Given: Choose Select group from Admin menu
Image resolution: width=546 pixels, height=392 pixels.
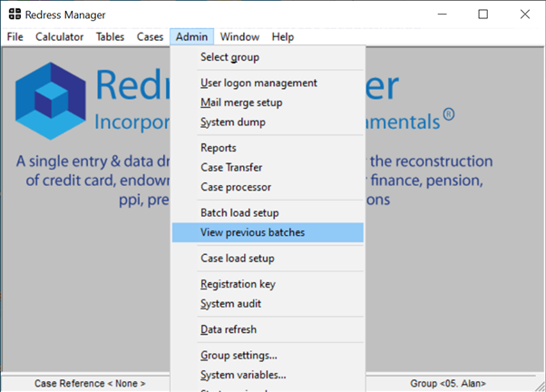Looking at the screenshot, I should pyautogui.click(x=268, y=57).
